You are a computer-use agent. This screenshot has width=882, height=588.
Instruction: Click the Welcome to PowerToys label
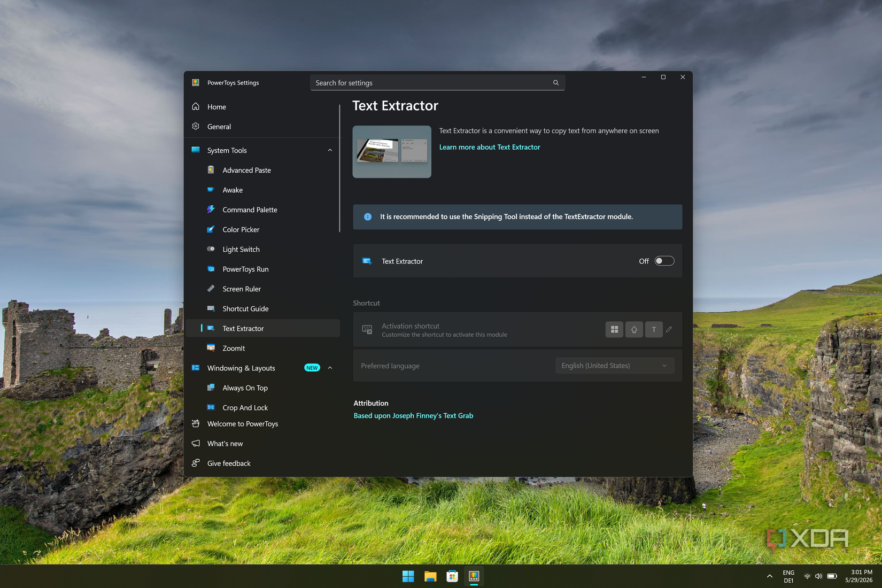[x=243, y=424]
